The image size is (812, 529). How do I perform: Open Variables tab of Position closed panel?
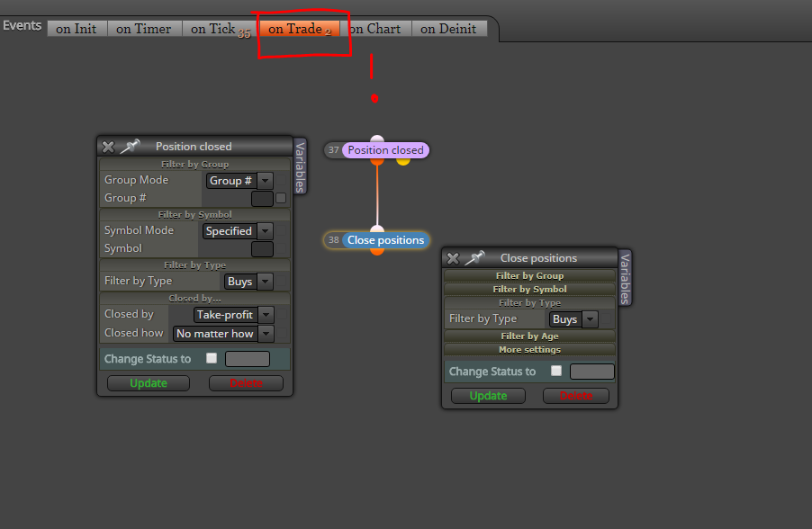pyautogui.click(x=300, y=166)
